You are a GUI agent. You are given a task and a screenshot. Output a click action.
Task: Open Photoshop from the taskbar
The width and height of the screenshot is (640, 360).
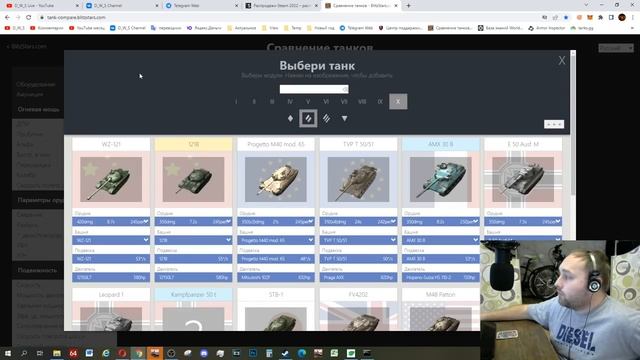coord(253,353)
